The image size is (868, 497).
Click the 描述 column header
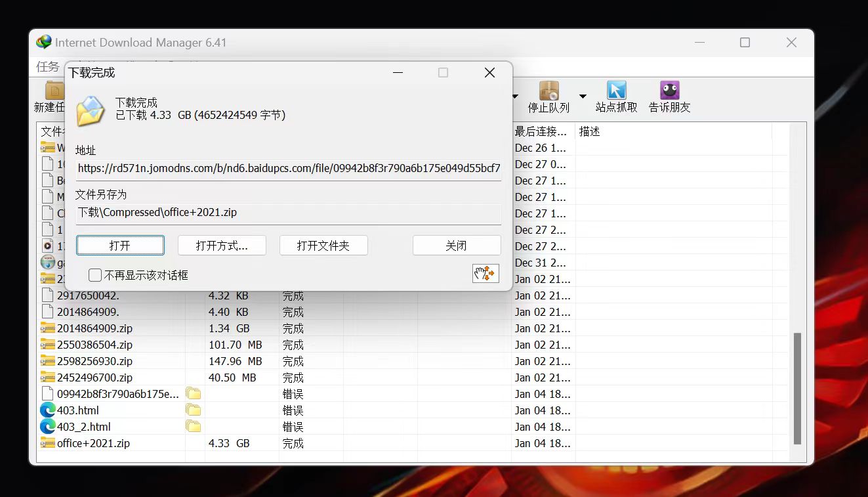click(x=674, y=131)
